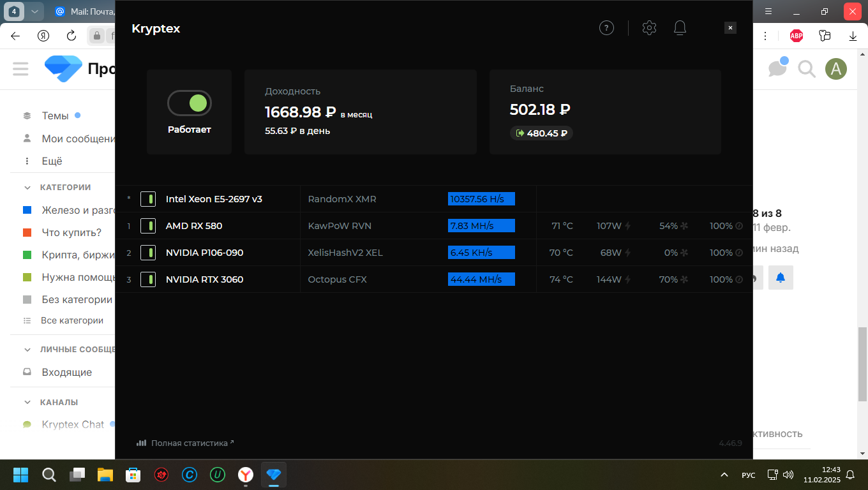
Task: Click browser back arrow
Action: point(15,36)
